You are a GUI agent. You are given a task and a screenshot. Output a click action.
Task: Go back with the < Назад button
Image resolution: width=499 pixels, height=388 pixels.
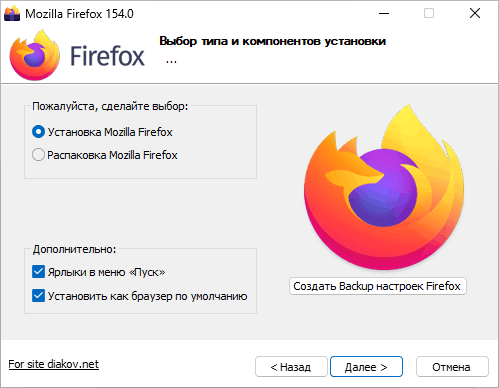291,367
